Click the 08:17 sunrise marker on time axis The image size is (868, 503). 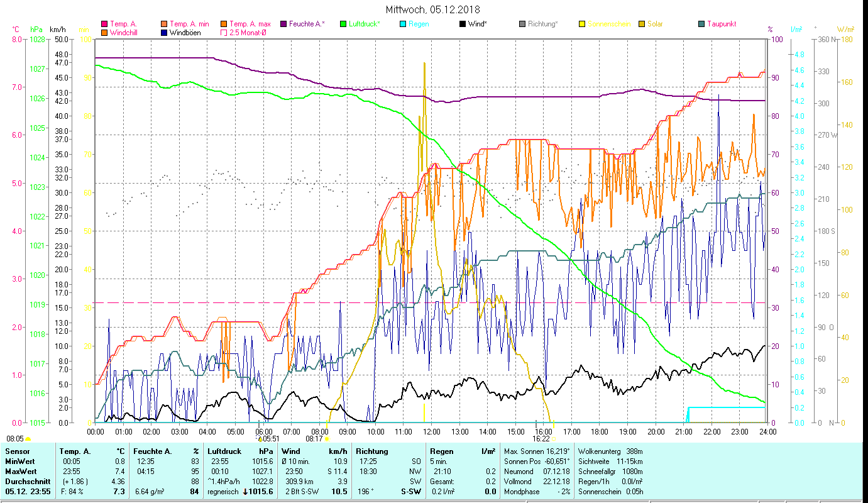tap(314, 439)
